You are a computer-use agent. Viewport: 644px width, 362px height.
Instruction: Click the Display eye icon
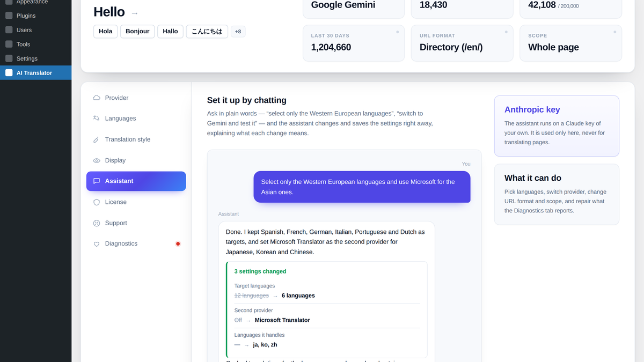[x=97, y=160]
